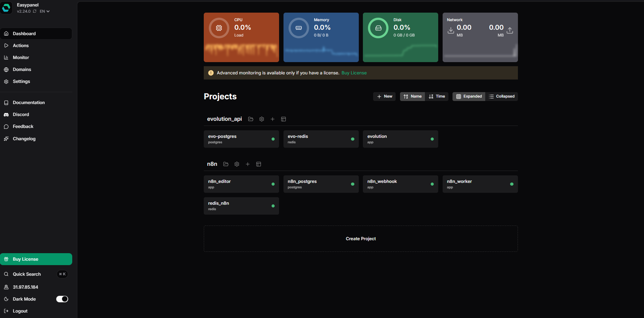Open the New project button
The image size is (644, 318).
[x=384, y=97]
